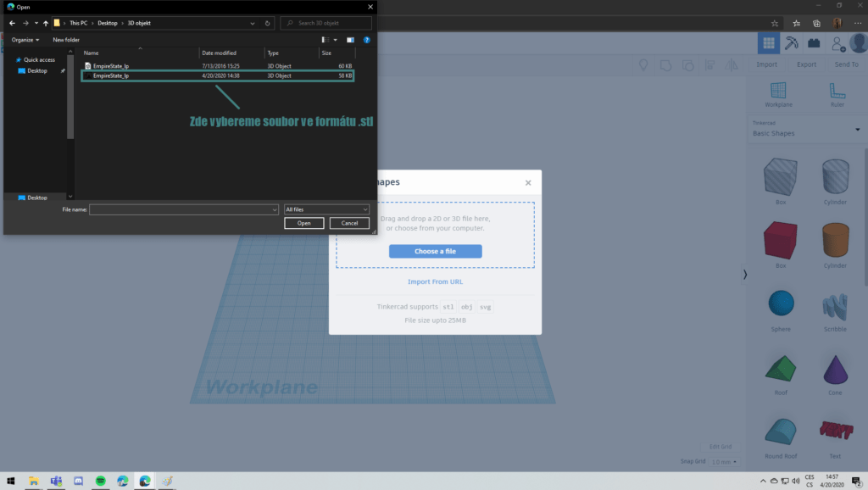The width and height of the screenshot is (868, 490).
Task: Pick the red Box shape
Action: click(x=780, y=240)
